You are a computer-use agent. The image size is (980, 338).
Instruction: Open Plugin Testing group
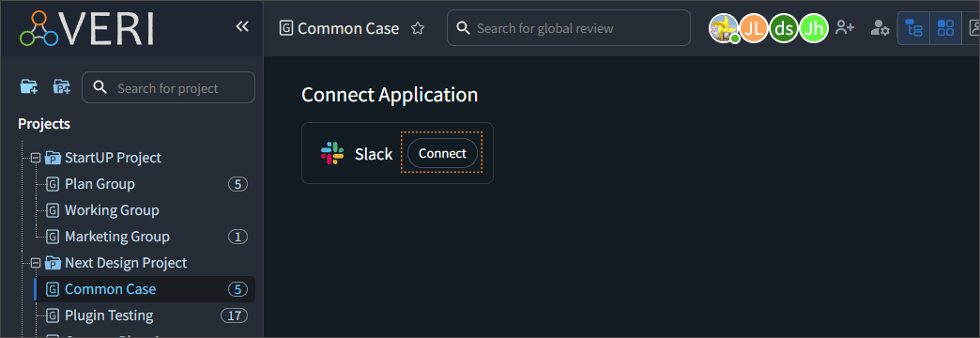109,315
